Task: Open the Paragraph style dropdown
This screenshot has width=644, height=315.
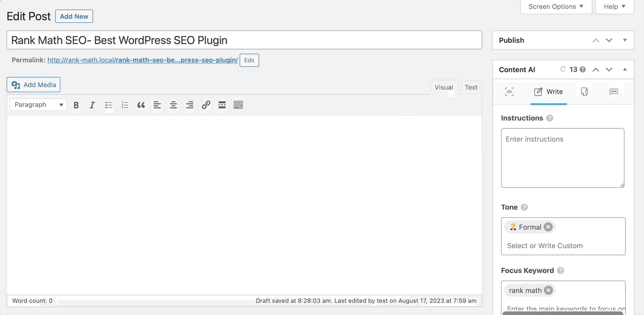Action: click(x=38, y=104)
